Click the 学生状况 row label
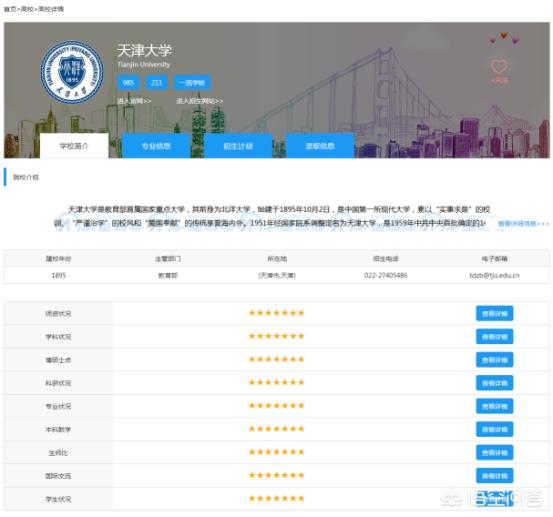 58,499
